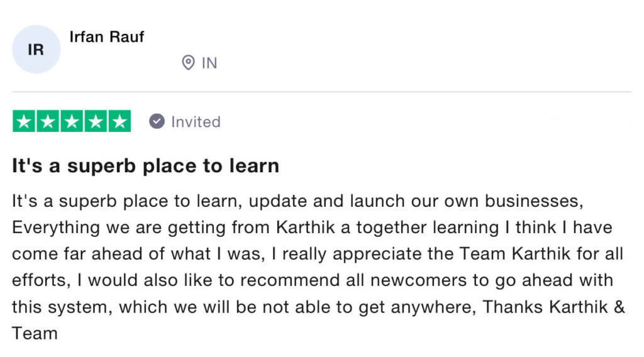
Task: Click the fourth green rating star
Action: (96, 121)
